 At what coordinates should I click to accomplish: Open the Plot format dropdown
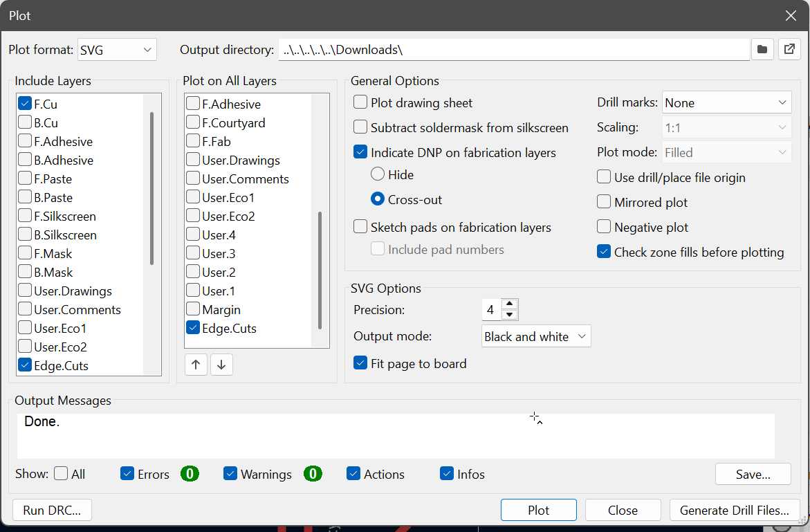[117, 50]
